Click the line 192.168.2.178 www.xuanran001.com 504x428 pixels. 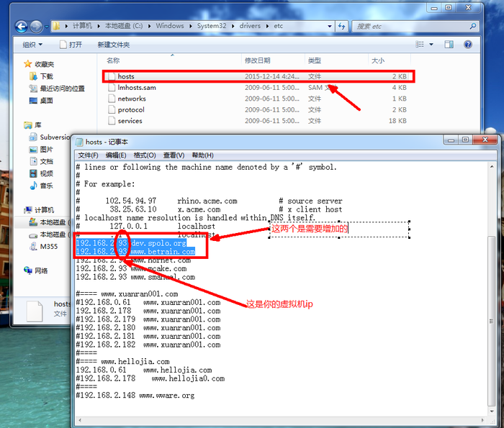(148, 311)
